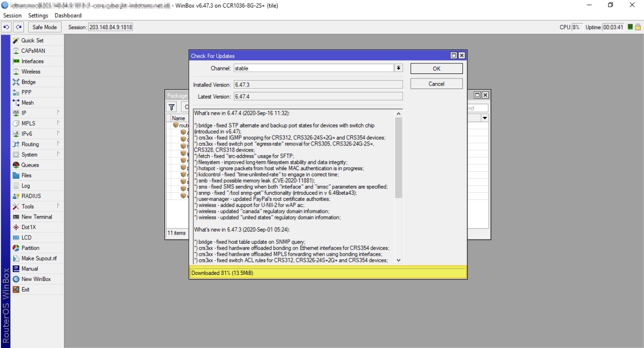644x348 pixels.
Task: Open Session menu
Action: click(13, 16)
